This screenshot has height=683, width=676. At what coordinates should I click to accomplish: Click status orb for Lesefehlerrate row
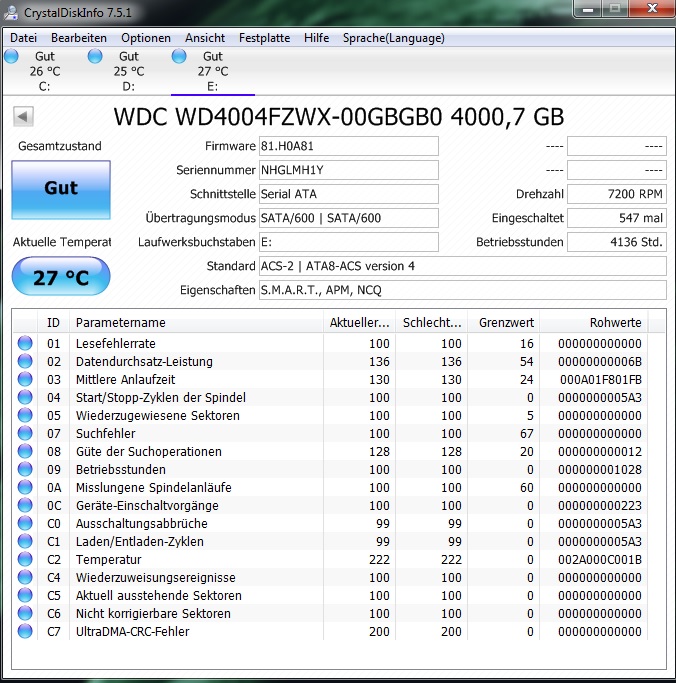click(x=25, y=343)
